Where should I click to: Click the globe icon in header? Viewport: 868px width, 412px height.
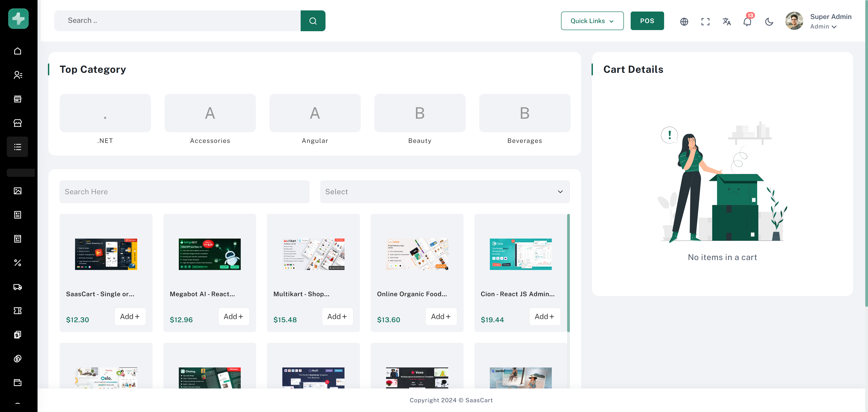coord(684,21)
